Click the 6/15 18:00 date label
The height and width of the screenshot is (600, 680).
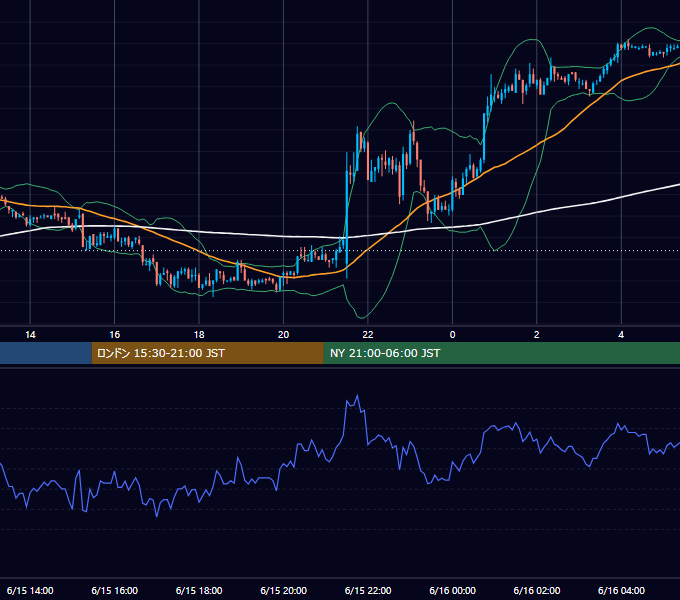tap(199, 590)
